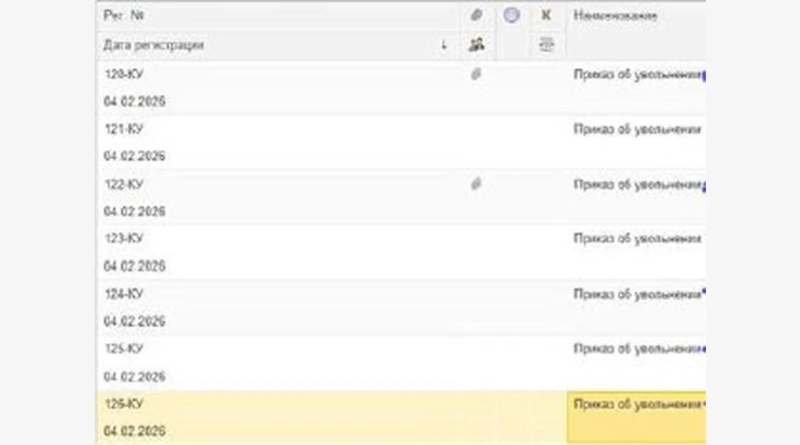Viewport: 800px width, 445px height.
Task: Select the row with number 120-КУ
Action: point(124,74)
